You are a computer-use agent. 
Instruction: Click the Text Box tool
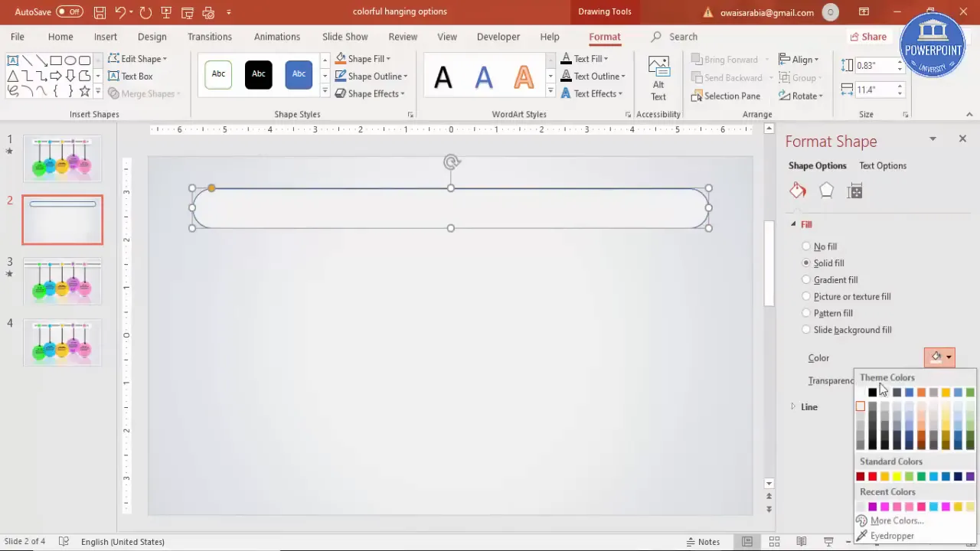tap(131, 77)
